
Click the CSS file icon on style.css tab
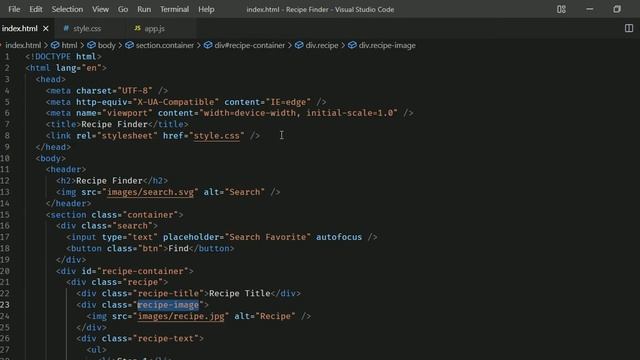point(66,28)
